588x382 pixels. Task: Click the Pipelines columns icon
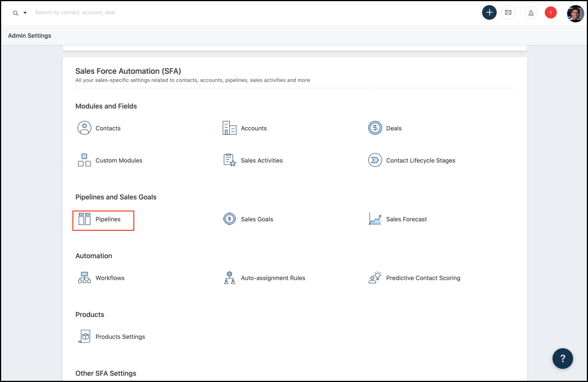click(84, 219)
